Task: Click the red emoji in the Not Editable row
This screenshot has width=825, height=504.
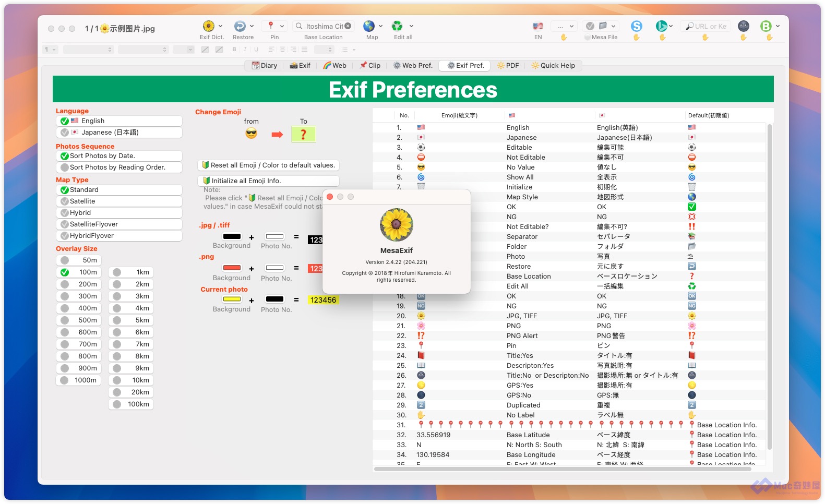Action: coord(421,157)
